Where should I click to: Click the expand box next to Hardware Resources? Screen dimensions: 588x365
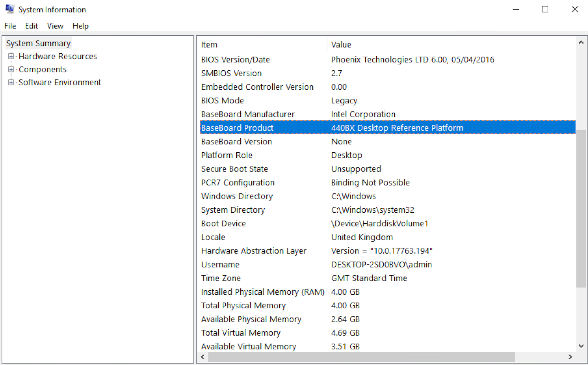pyautogui.click(x=11, y=56)
